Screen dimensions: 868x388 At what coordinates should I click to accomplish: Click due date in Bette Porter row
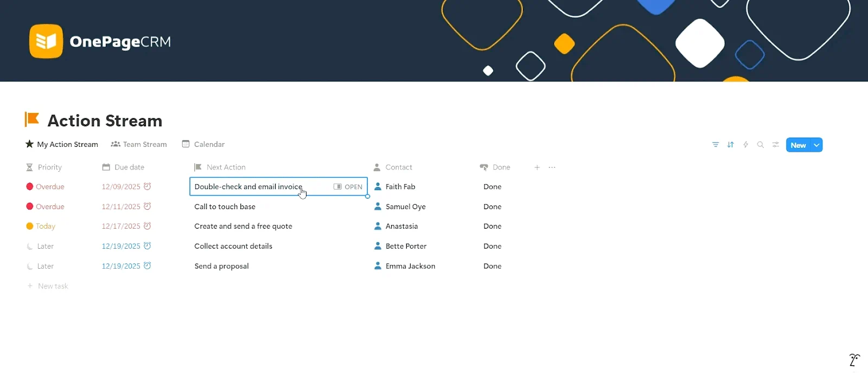(121, 246)
